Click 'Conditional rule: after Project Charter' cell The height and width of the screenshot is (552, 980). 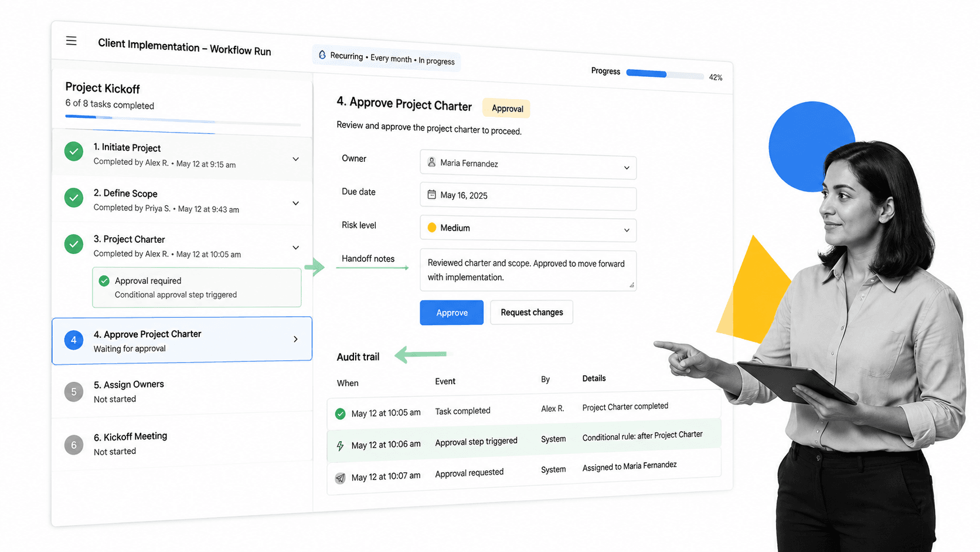(x=642, y=436)
